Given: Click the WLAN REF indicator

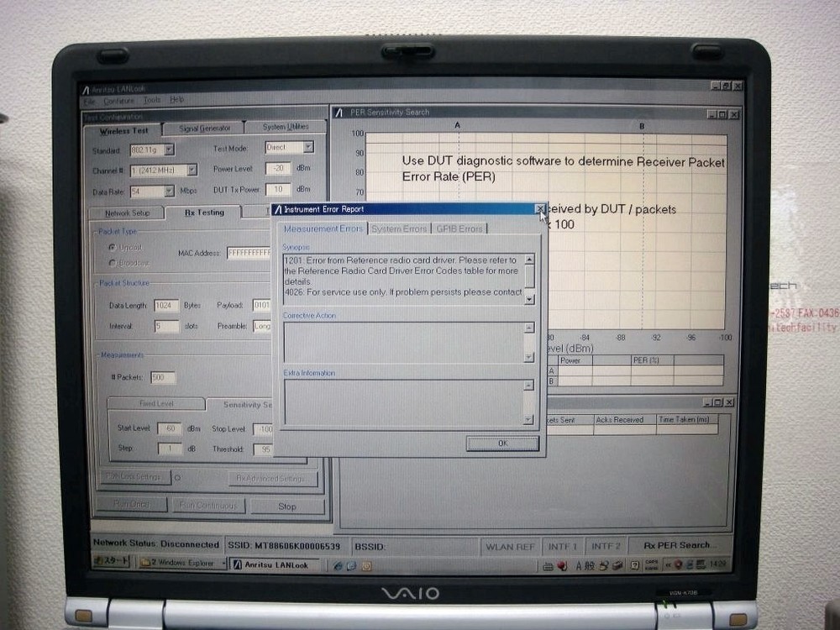Looking at the screenshot, I should (510, 546).
